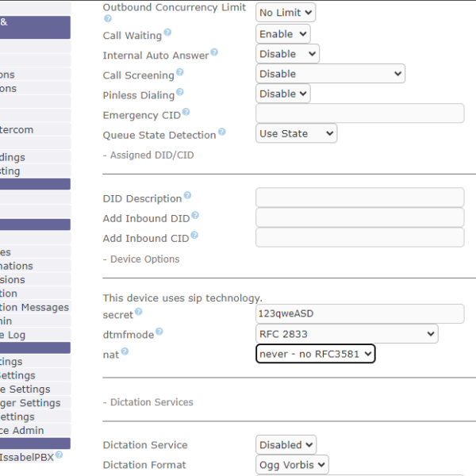
Task: Open the Outbound Concurrency Limit dropdown
Action: pos(286,12)
